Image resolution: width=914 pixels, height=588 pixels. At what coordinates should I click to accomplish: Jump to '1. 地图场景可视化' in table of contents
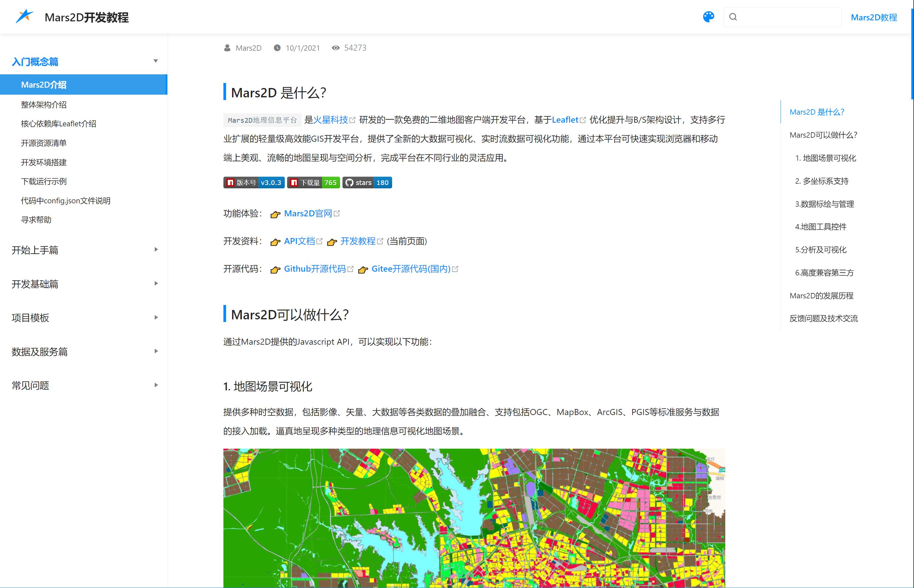(825, 158)
